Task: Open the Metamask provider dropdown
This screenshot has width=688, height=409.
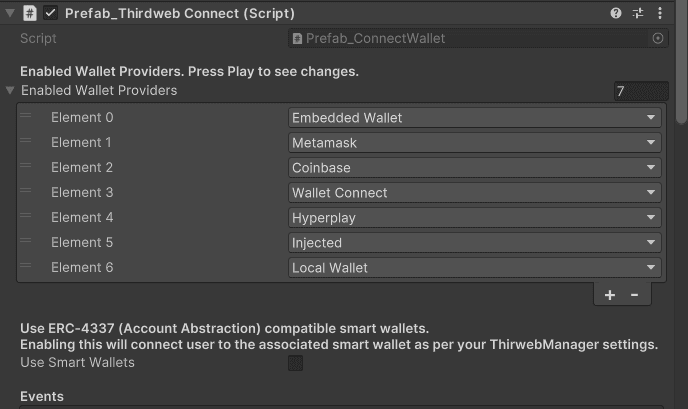Action: pos(474,143)
